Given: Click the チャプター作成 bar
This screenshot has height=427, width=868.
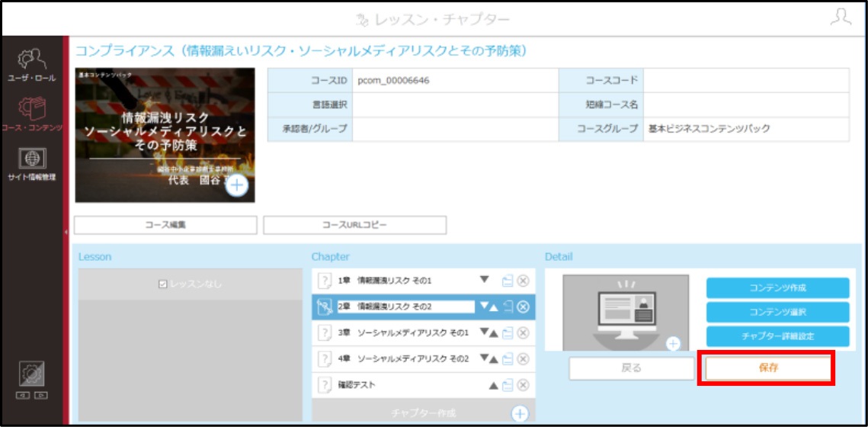Looking at the screenshot, I should point(424,412).
